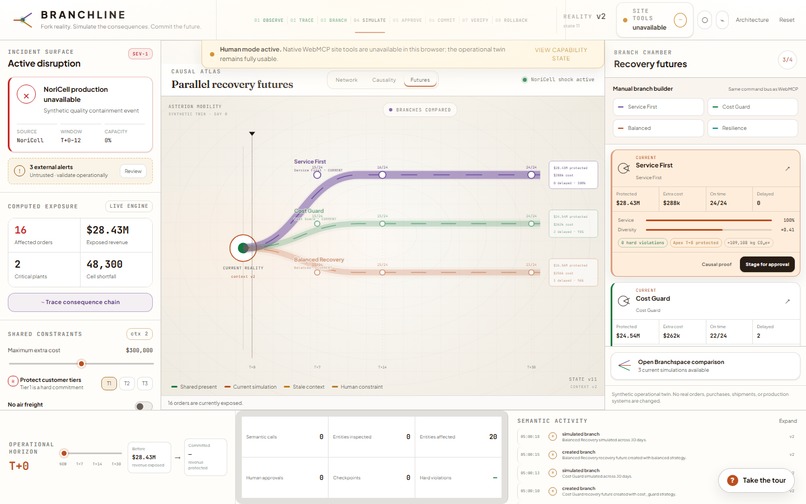This screenshot has width=806, height=504.
Task: Click the Operational Horizon slider handle
Action: [64, 453]
